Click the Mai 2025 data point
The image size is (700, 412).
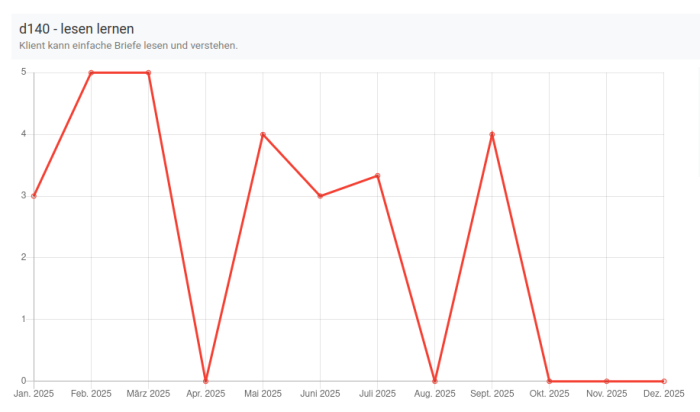263,134
